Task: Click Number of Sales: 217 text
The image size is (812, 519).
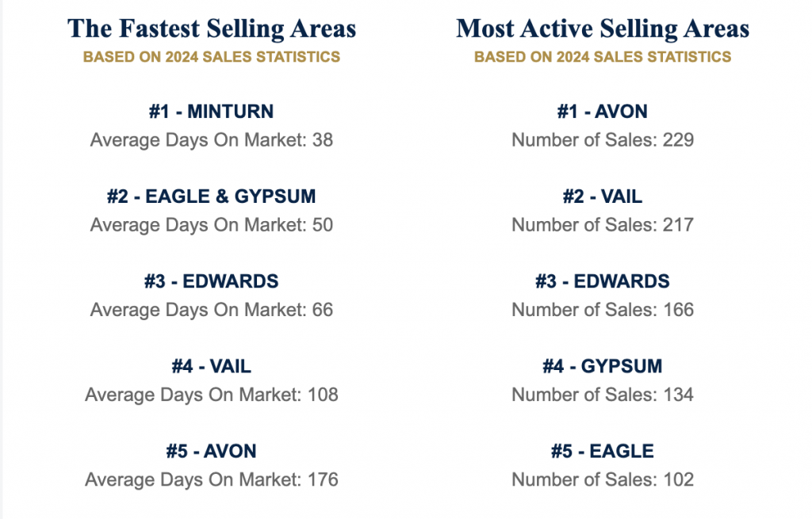Action: [x=603, y=225]
